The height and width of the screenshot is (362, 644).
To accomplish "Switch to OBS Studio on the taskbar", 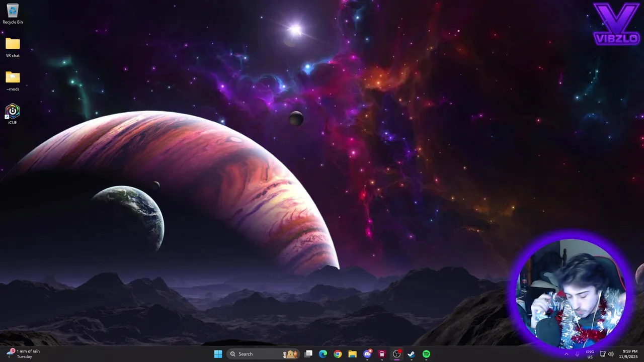I will tap(396, 354).
